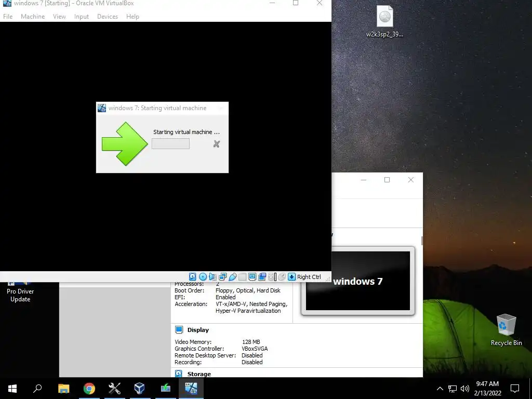
Task: Click the greyed CPU virtualization V icon
Action: point(271,276)
